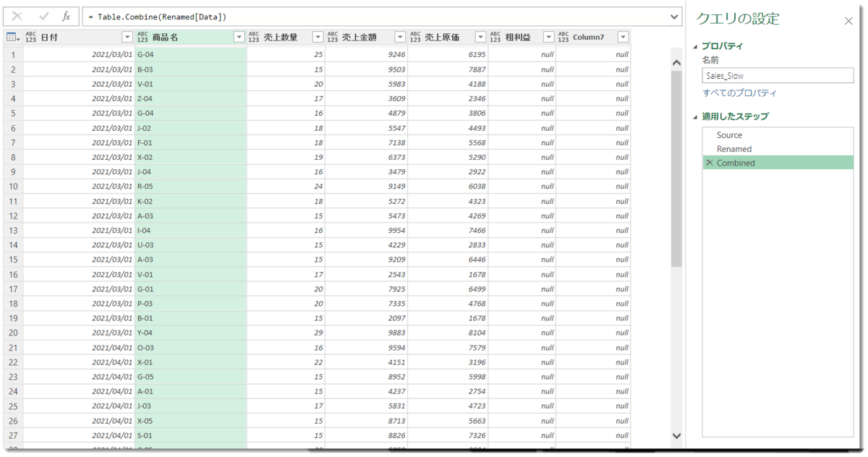Click 売上金額 value 9954

point(366,230)
